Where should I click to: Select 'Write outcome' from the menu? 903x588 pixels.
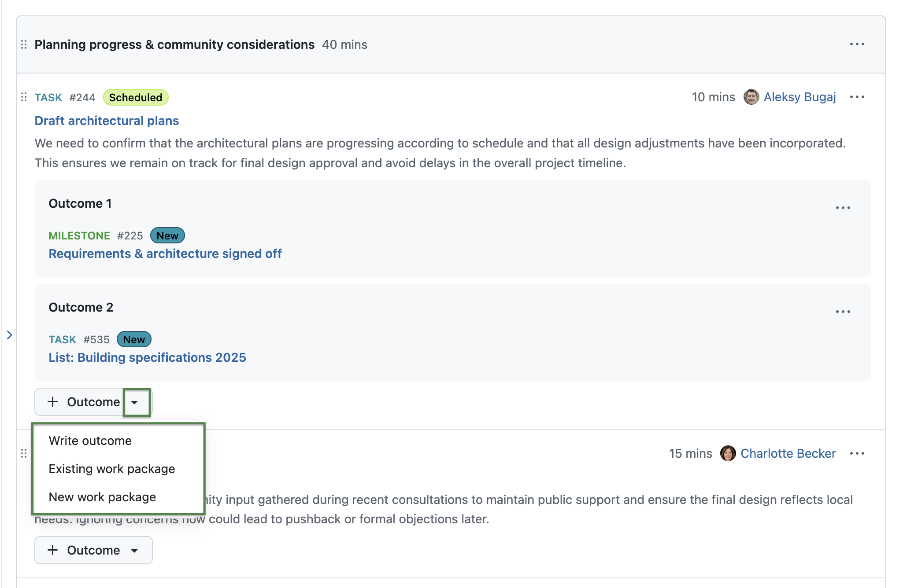click(x=90, y=440)
